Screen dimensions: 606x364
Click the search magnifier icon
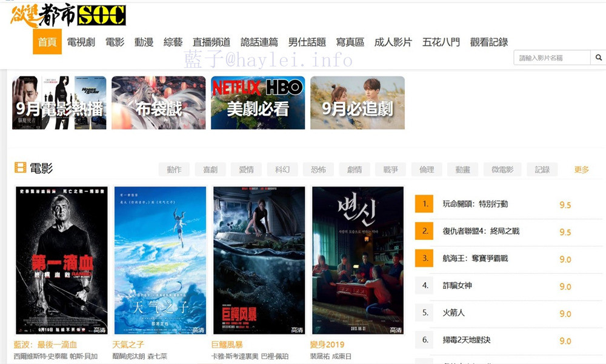598,58
